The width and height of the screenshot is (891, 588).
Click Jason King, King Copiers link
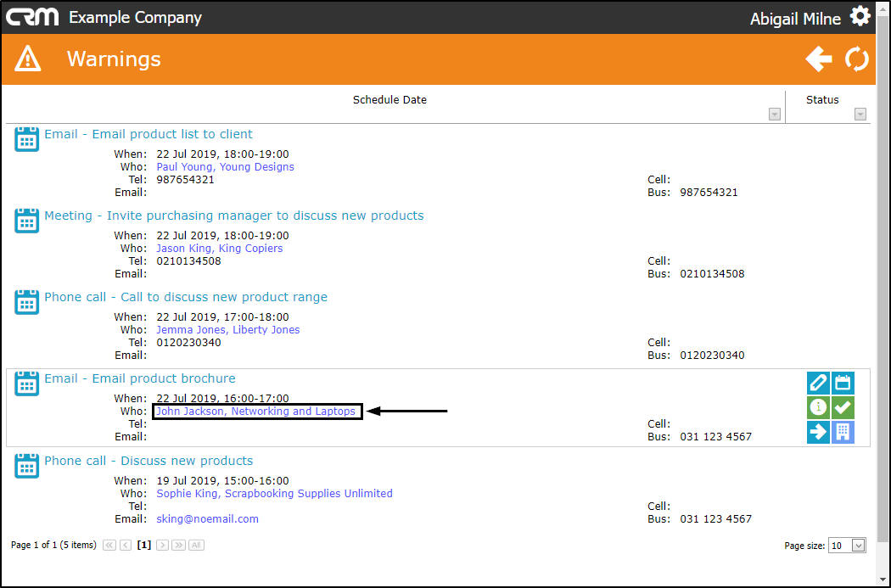point(219,249)
